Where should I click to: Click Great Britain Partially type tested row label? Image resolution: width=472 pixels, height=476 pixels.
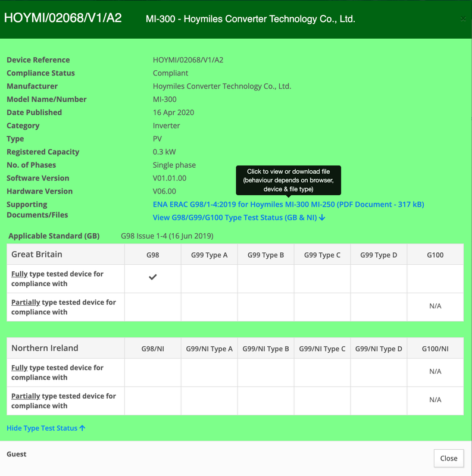coord(64,307)
